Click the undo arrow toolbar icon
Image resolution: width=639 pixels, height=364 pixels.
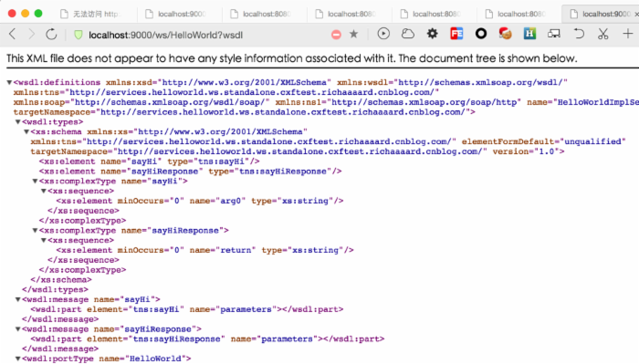579,34
